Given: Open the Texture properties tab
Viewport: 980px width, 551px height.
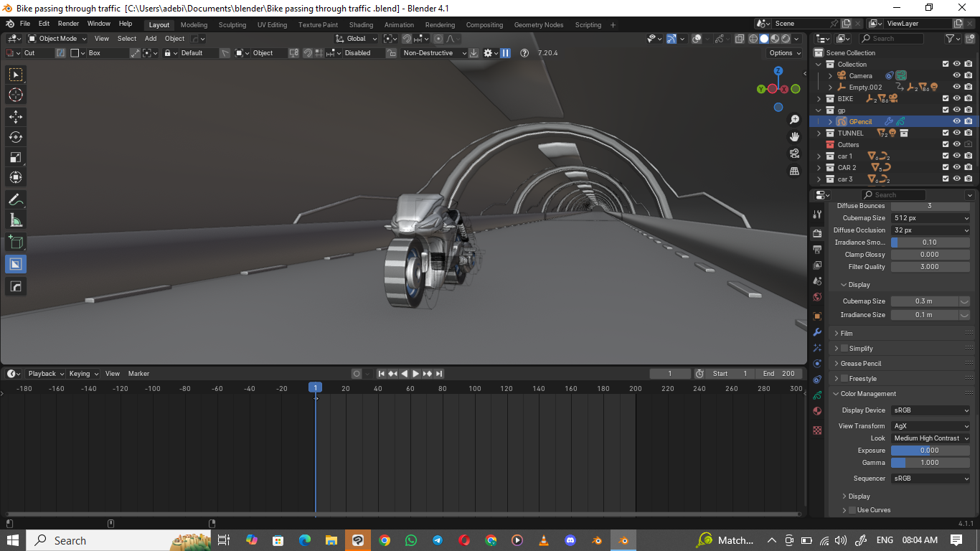Looking at the screenshot, I should pos(817,430).
